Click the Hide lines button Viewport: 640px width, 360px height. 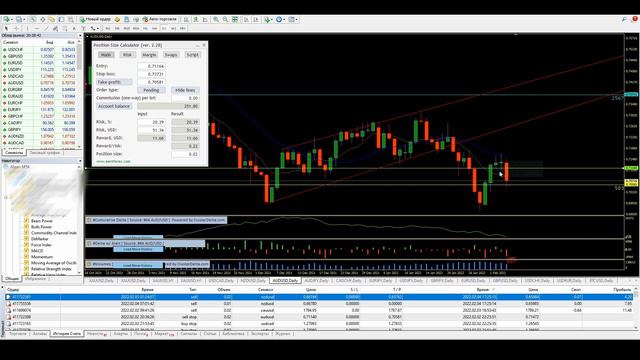coord(185,90)
